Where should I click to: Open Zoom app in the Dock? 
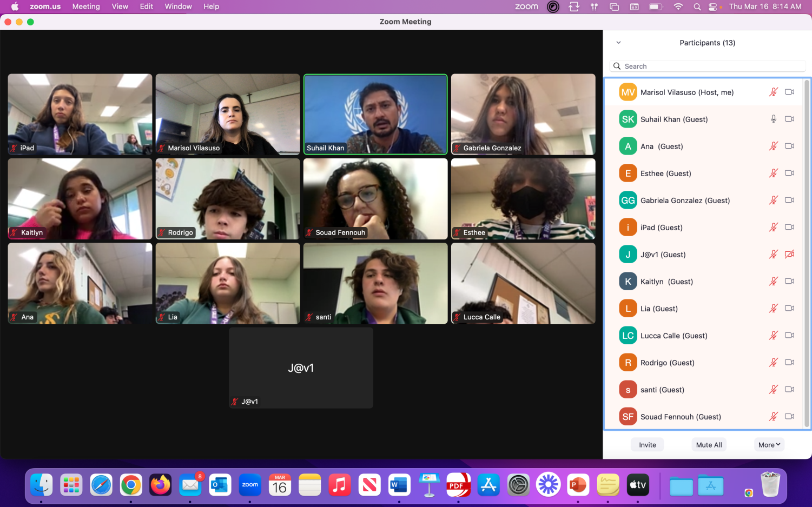(250, 484)
